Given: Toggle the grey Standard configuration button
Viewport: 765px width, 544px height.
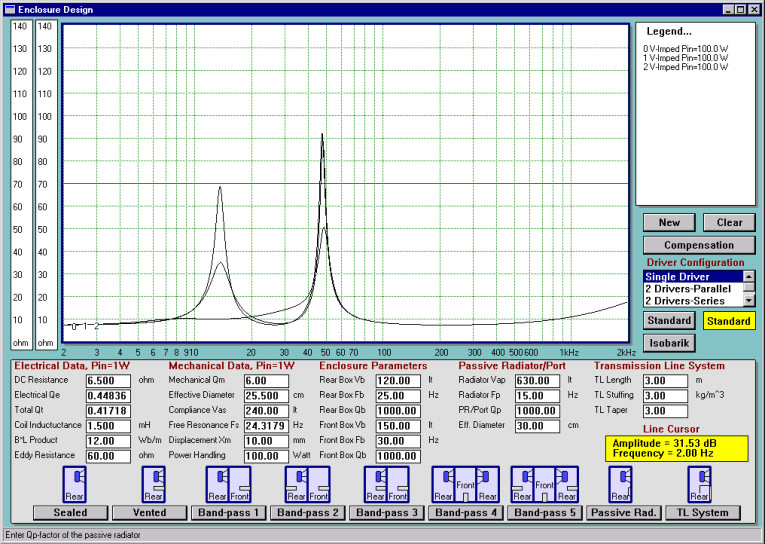Looking at the screenshot, I should 670,321.
